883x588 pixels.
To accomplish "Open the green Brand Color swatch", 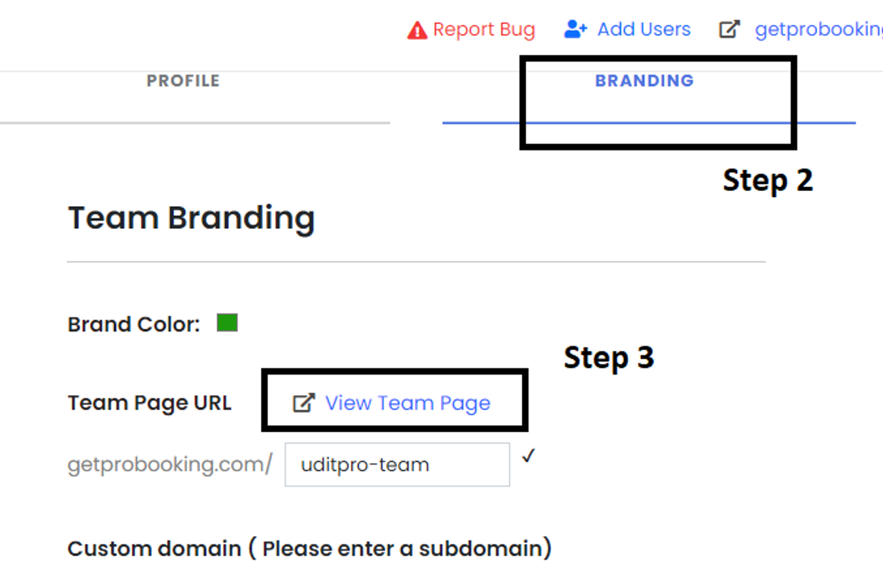I will click(227, 323).
